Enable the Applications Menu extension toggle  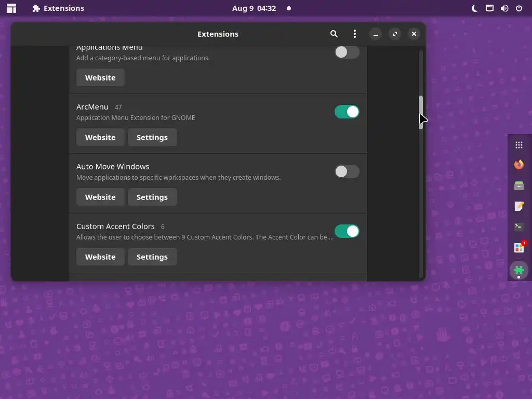347,52
